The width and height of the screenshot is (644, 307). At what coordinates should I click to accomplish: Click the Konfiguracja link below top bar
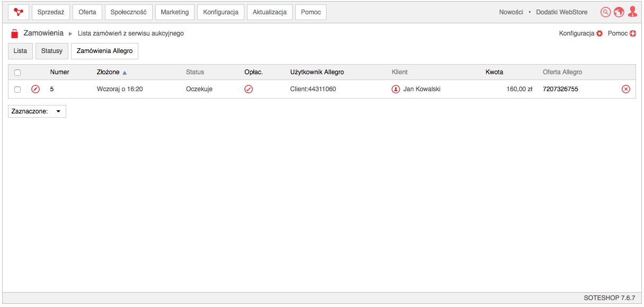[x=577, y=33]
